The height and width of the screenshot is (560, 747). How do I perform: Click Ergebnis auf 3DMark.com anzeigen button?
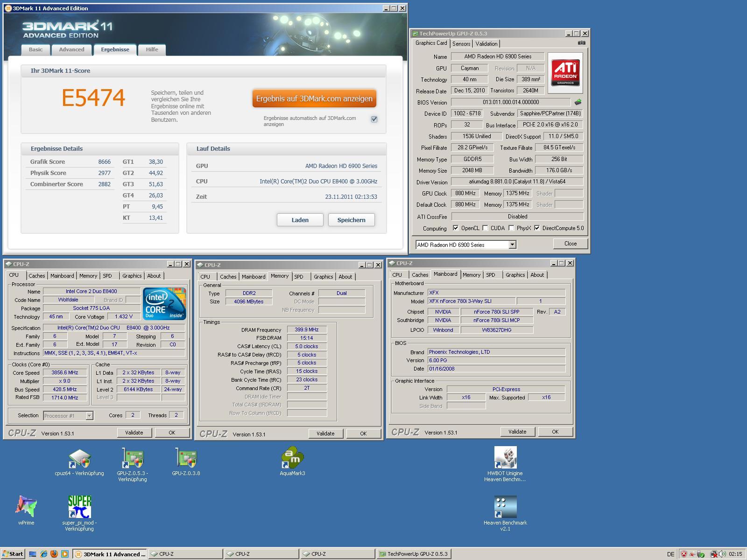(314, 98)
